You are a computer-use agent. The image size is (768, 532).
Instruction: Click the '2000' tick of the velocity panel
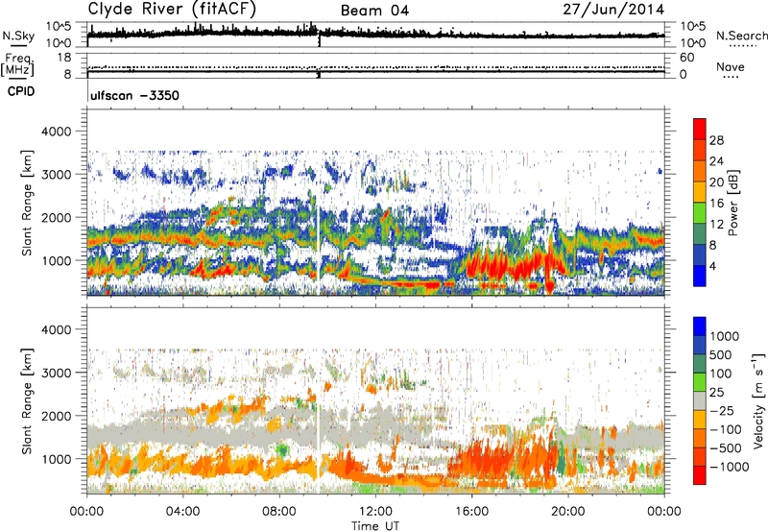coord(56,416)
